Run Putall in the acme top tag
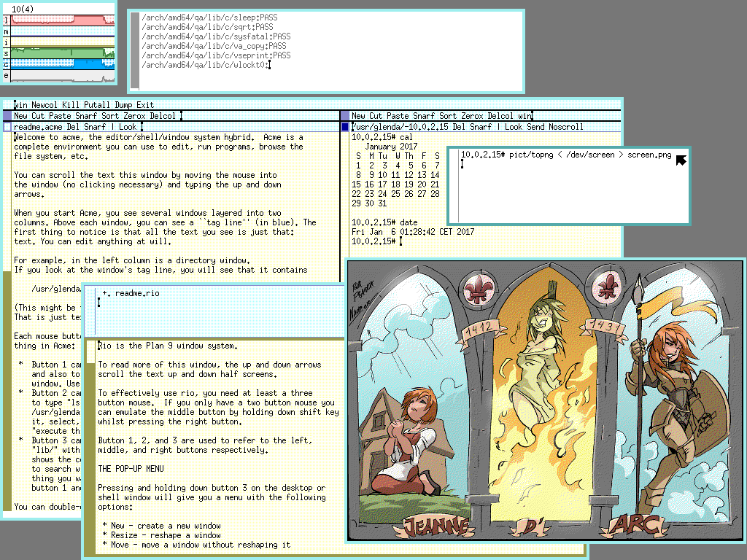The width and height of the screenshot is (747, 560). click(x=97, y=105)
